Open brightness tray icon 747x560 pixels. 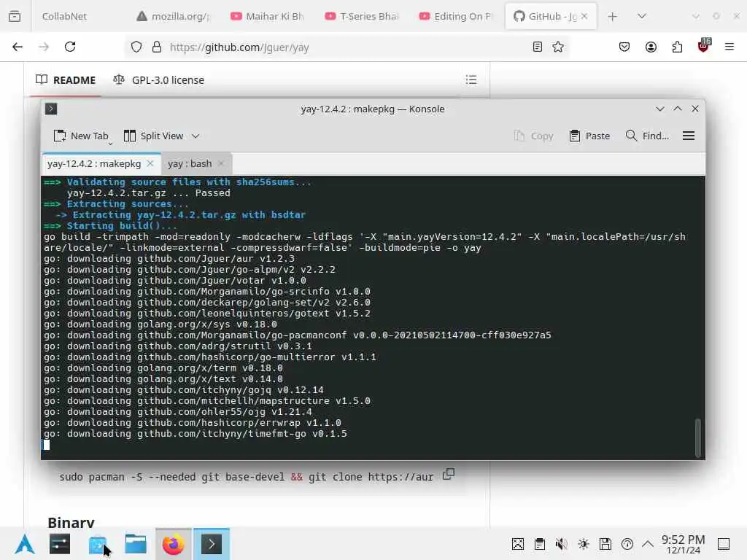[584, 544]
